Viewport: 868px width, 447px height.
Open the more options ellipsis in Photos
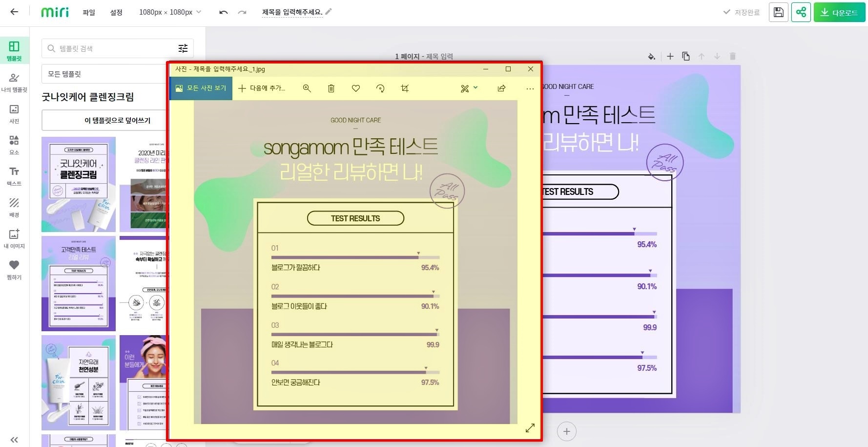(x=530, y=88)
